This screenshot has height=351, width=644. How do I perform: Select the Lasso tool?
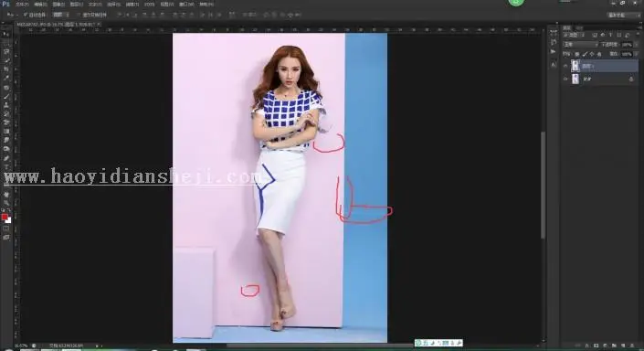pyautogui.click(x=6, y=52)
